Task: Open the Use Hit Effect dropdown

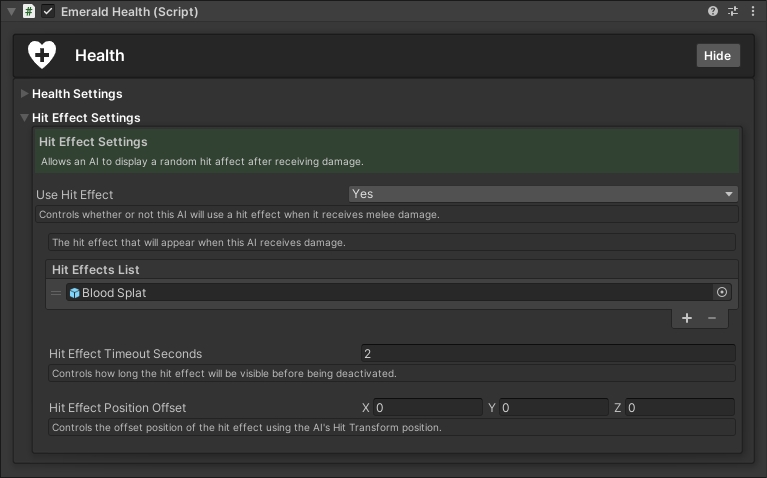Action: pos(543,194)
